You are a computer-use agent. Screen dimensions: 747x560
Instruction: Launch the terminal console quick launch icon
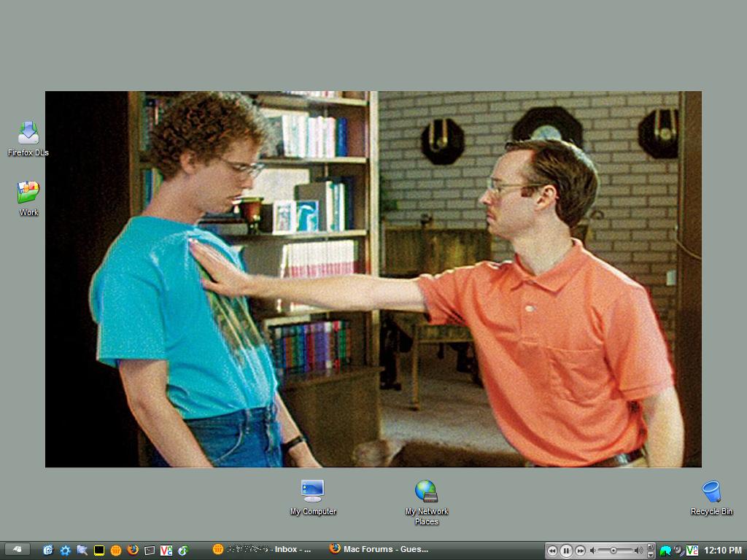[x=150, y=551]
